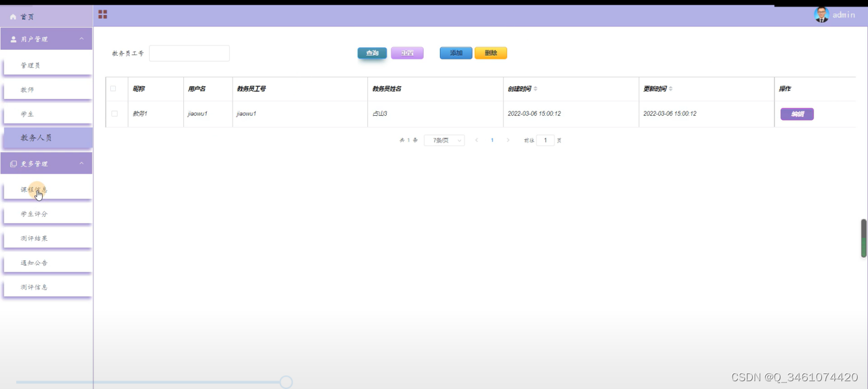This screenshot has width=868, height=389.
Task: Go to the next page arrow
Action: tap(508, 140)
